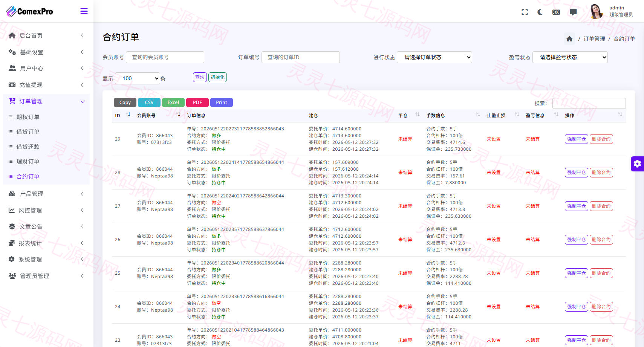Expand chevron next to 后台首页
644x347 pixels.
[x=82, y=35]
